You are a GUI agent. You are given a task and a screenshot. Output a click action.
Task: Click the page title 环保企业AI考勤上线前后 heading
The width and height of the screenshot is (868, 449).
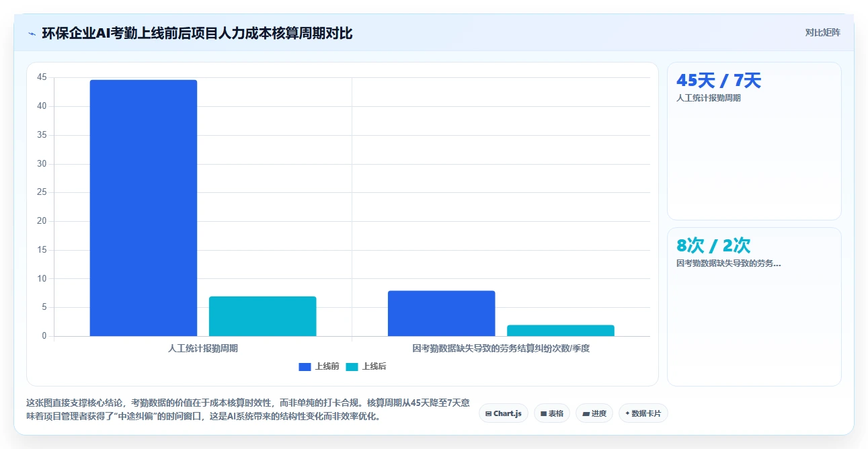[x=197, y=33]
